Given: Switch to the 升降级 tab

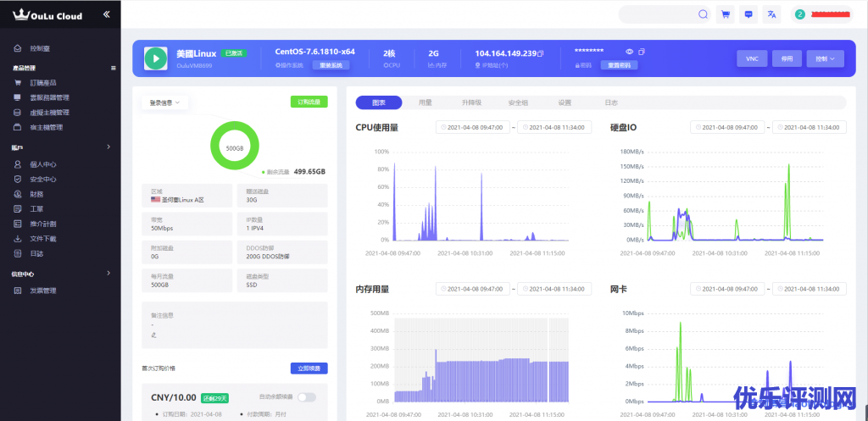Looking at the screenshot, I should click(471, 102).
